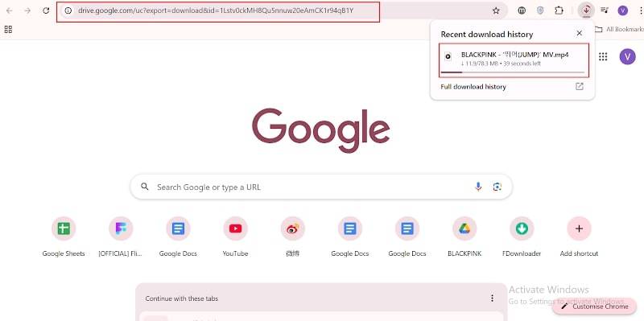Open Continue with these tabs options menu
The height and width of the screenshot is (321, 644).
492,298
